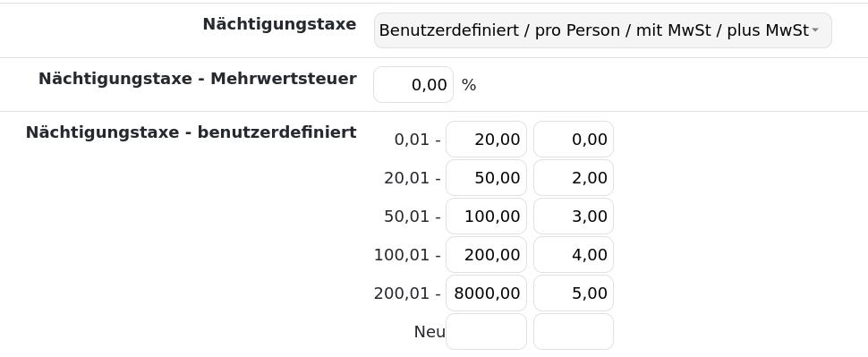868x357 pixels.
Task: Click the empty Neu range limit field
Action: pyautogui.click(x=486, y=332)
